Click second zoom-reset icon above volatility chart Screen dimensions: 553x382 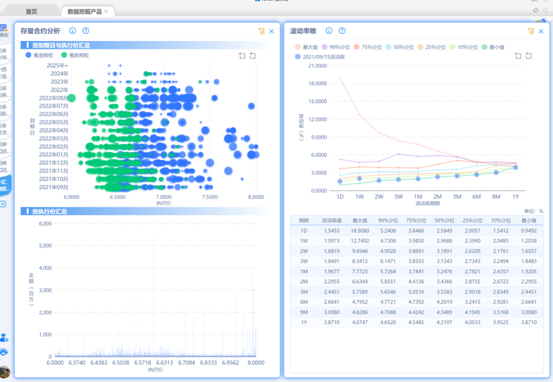click(529, 56)
